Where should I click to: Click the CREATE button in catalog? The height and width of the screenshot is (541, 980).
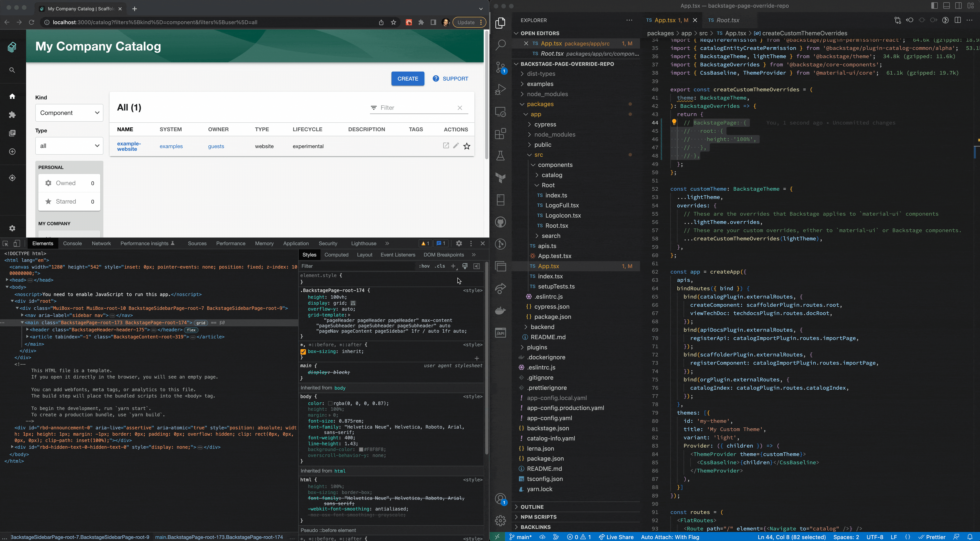(x=408, y=79)
